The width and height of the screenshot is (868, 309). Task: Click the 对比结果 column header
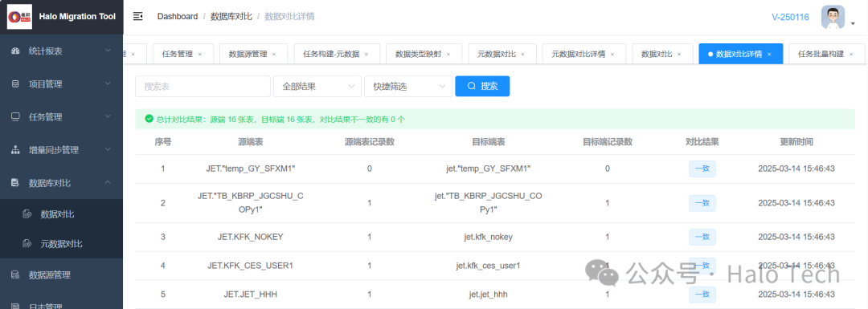702,141
